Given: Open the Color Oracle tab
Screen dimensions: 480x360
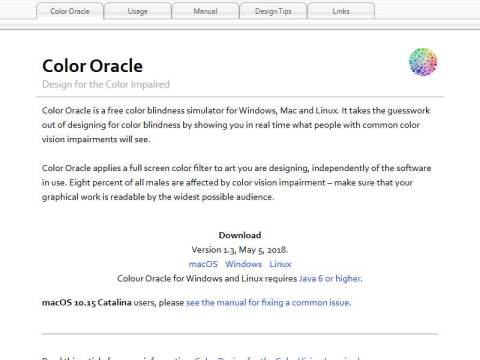Looking at the screenshot, I should click(x=70, y=11).
